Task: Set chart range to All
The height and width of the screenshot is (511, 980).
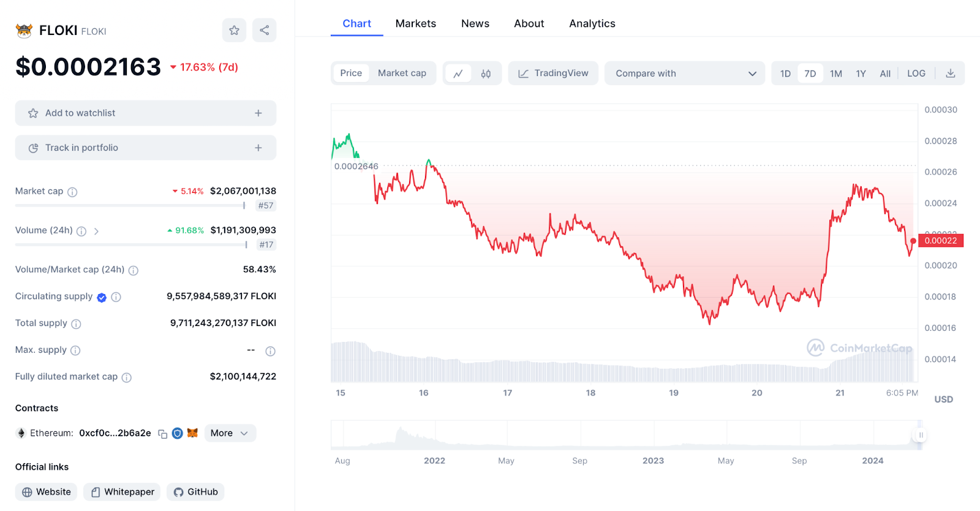Action: coord(885,74)
